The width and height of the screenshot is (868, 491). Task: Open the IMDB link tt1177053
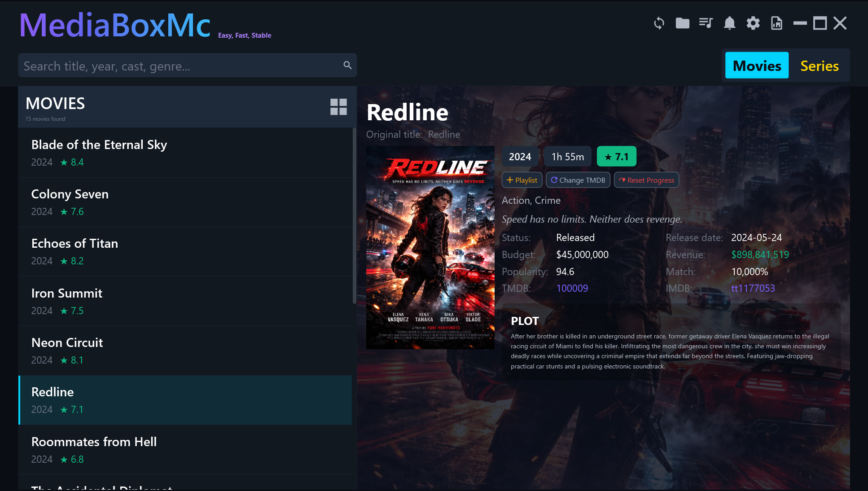click(x=753, y=288)
